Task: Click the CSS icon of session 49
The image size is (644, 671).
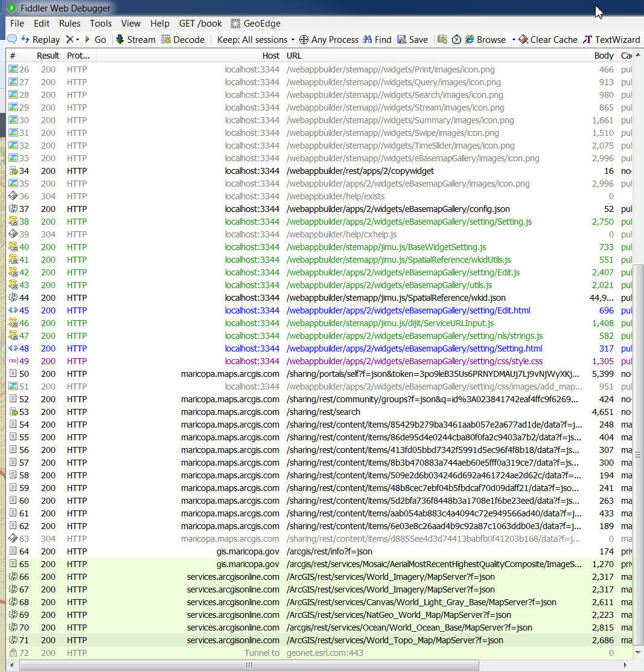Action: pyautogui.click(x=13, y=361)
